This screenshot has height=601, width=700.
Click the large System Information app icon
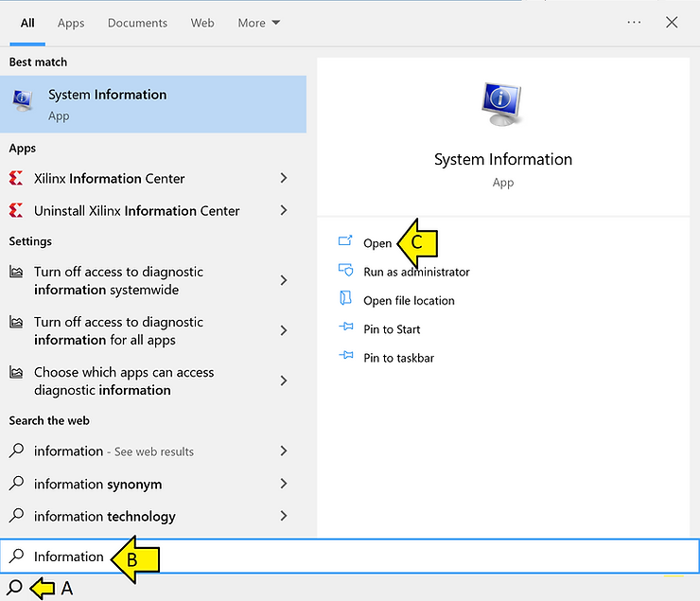click(x=502, y=102)
